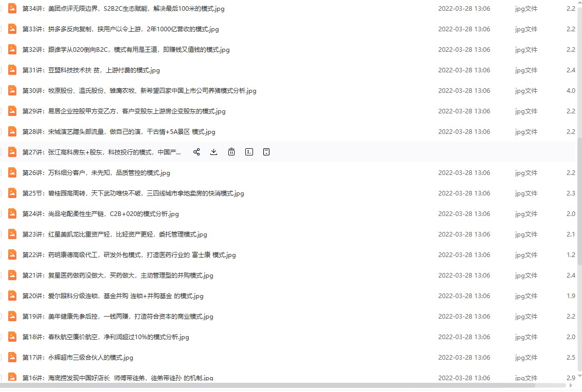The image size is (582, 392).
Task: Click the date 2022-03-28 13:06 of 第34讲
Action: pyautogui.click(x=464, y=9)
